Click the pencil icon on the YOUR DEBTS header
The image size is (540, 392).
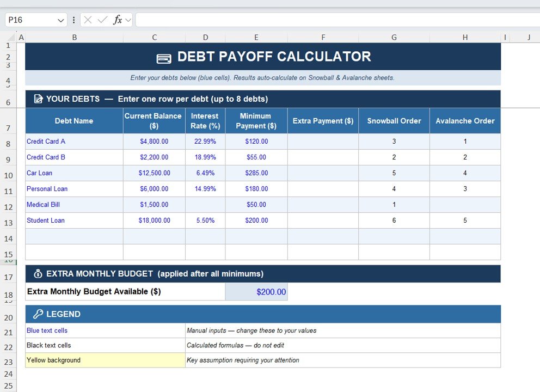(x=38, y=99)
